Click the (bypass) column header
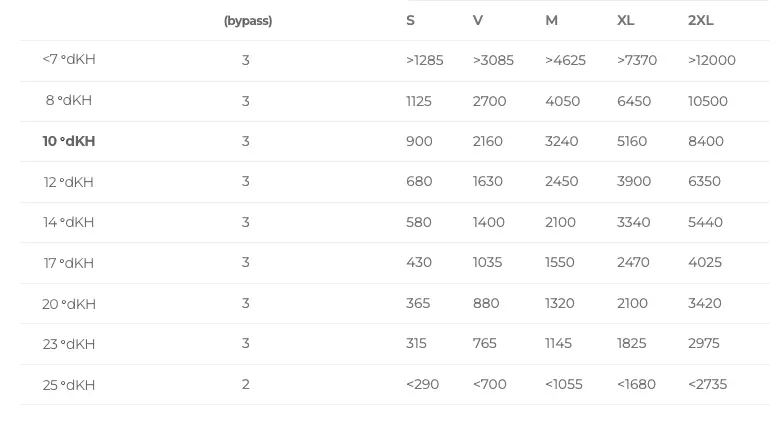780x428 pixels. click(248, 21)
